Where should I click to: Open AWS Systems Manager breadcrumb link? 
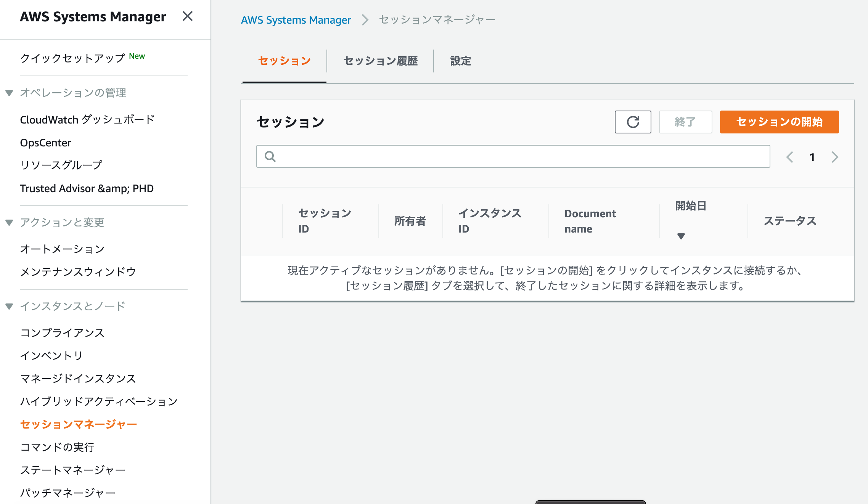point(296,20)
